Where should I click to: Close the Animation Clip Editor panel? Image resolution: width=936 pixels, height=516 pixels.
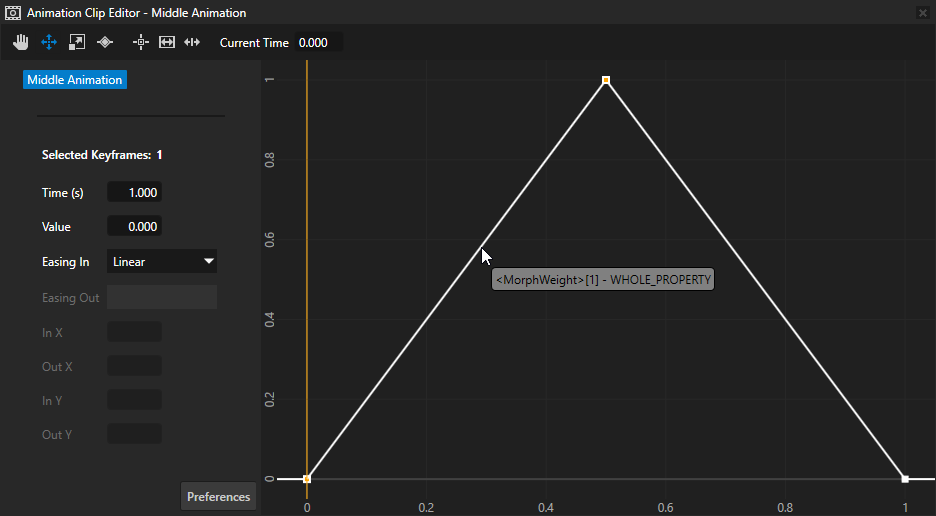click(x=922, y=13)
